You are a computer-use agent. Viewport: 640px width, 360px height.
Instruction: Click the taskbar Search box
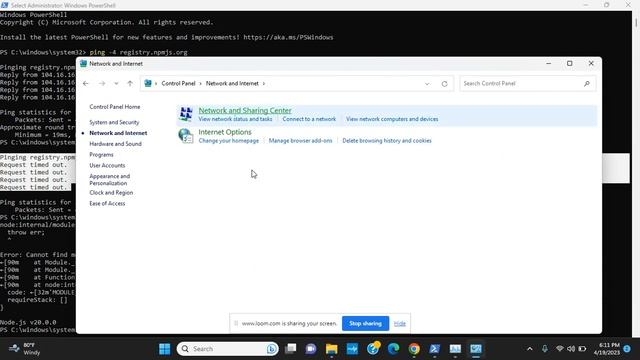228,349
